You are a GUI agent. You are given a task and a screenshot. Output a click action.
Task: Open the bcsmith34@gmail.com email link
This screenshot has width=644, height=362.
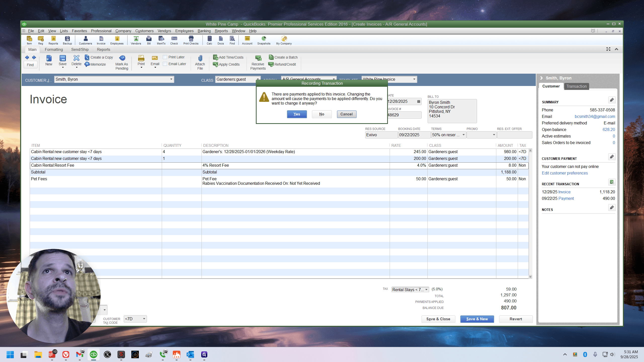click(x=595, y=116)
